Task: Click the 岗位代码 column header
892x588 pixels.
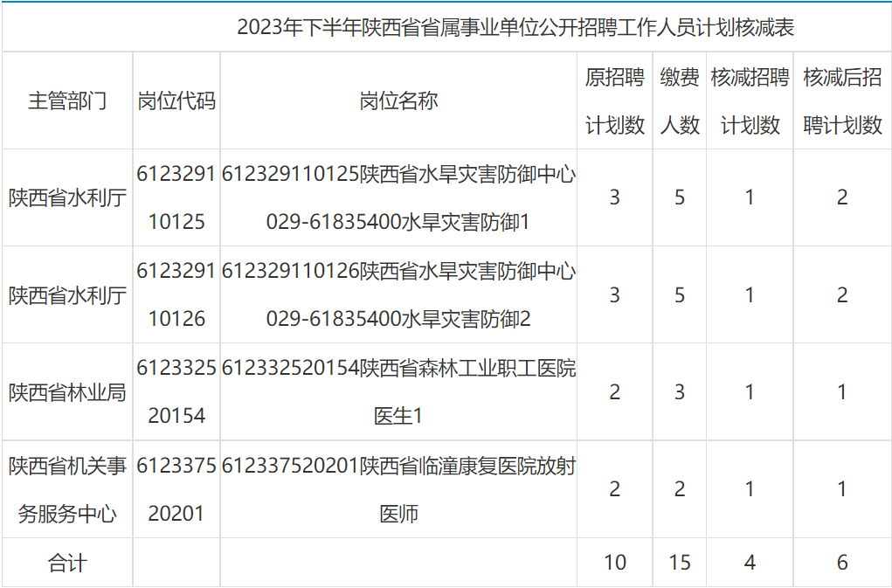Action: click(176, 100)
